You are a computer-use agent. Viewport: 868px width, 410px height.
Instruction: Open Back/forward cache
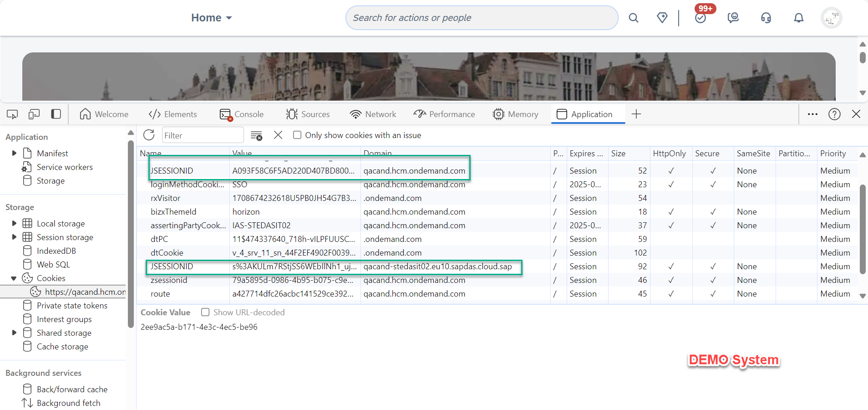[x=72, y=389]
